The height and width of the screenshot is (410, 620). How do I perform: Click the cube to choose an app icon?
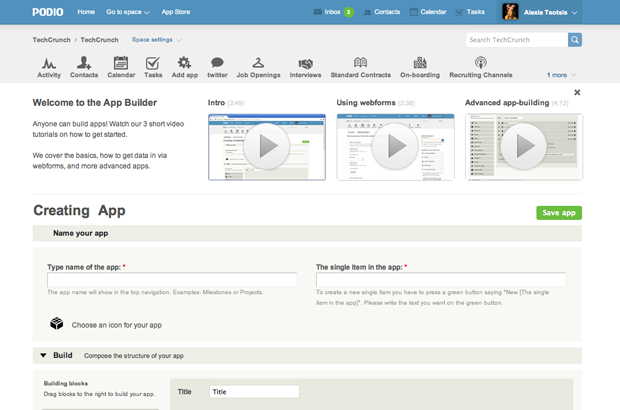click(x=57, y=324)
